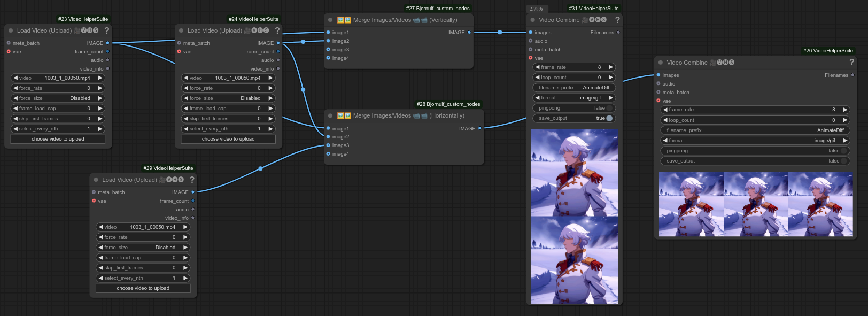Click choose video to upload in node #23

58,139
